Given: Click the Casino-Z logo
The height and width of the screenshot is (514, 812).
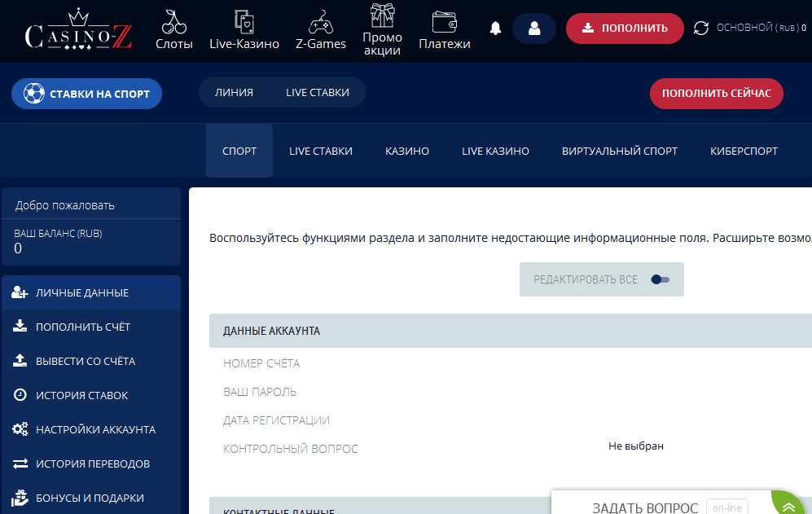Looking at the screenshot, I should (78, 30).
